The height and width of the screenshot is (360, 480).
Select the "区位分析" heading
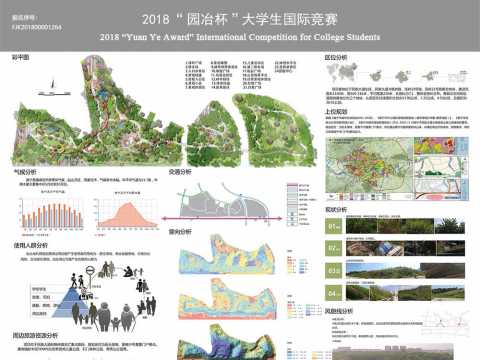click(336, 57)
